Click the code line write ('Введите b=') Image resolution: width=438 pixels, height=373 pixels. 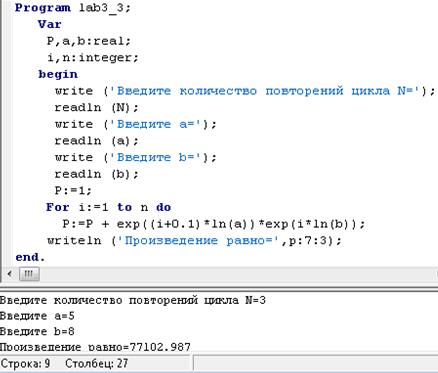(136, 157)
